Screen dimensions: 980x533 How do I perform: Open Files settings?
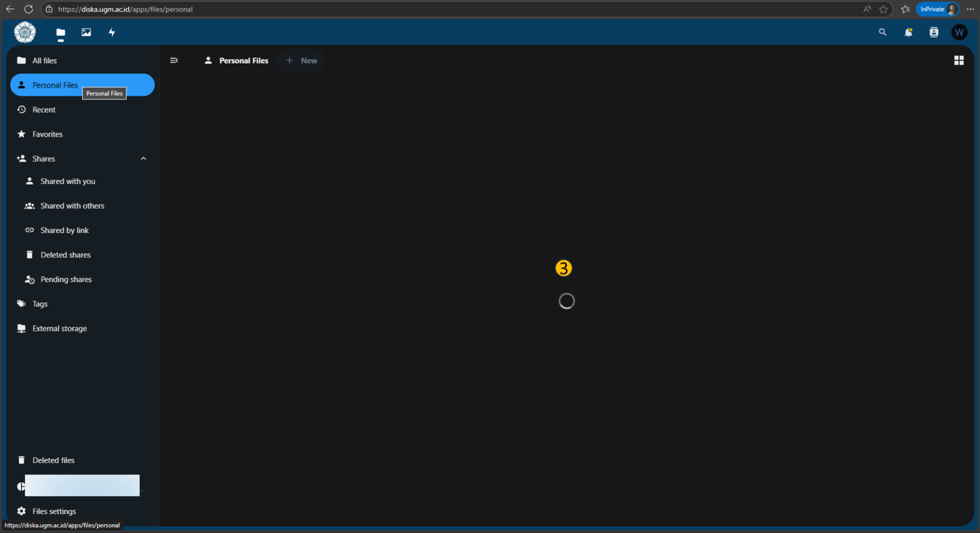[x=54, y=511]
